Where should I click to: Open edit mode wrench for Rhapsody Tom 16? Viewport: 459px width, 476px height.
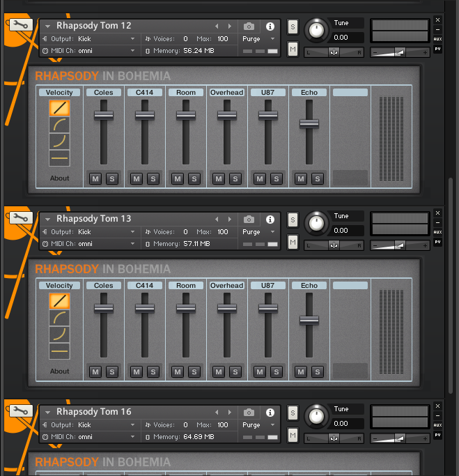(x=20, y=411)
